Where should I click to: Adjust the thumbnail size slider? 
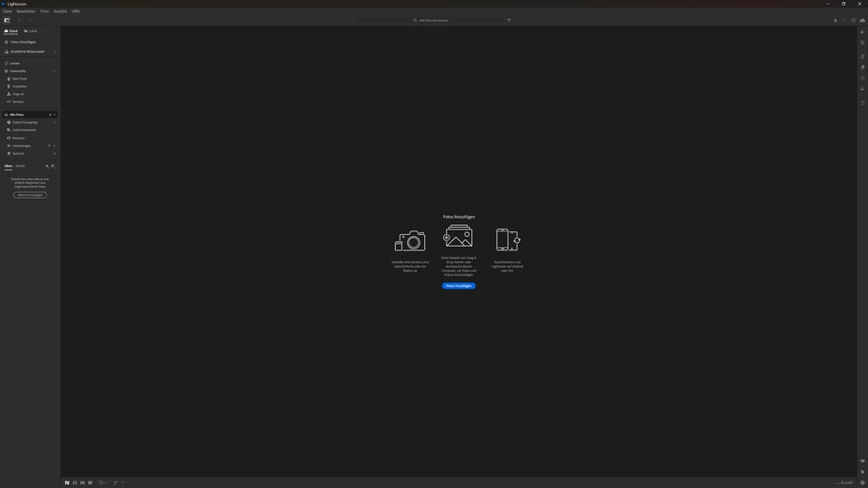point(844,483)
